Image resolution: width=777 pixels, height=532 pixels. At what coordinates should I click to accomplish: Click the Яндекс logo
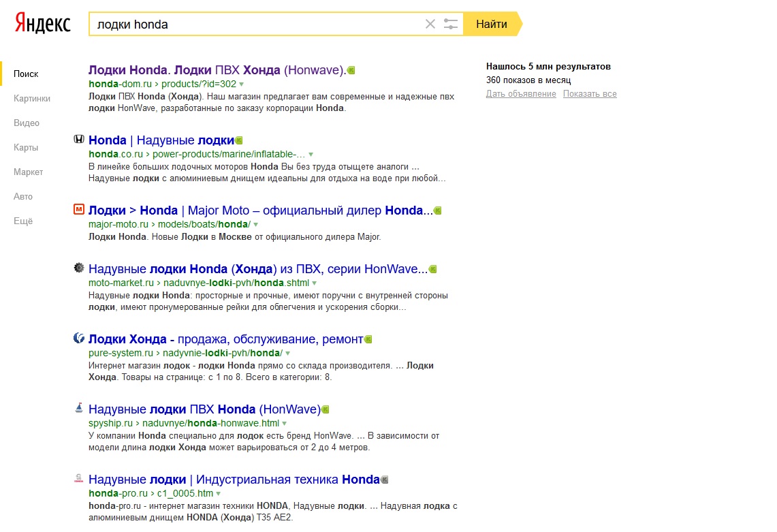[x=43, y=22]
